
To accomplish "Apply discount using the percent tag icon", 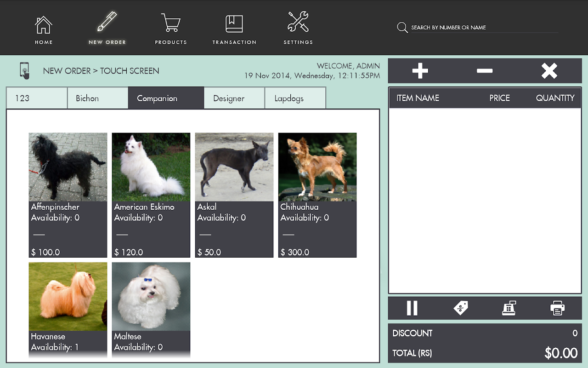I will pyautogui.click(x=460, y=308).
